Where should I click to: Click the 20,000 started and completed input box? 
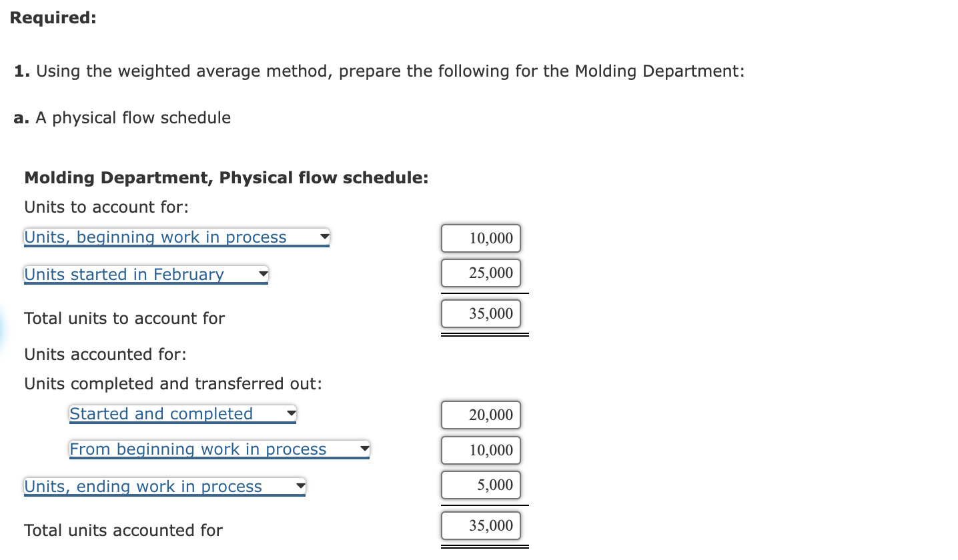[480, 415]
